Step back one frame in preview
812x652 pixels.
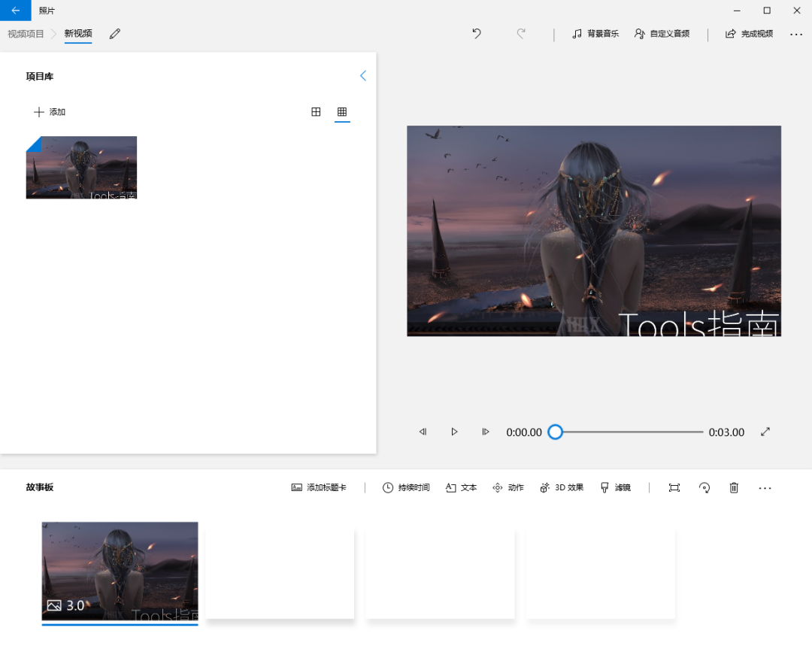pyautogui.click(x=423, y=432)
